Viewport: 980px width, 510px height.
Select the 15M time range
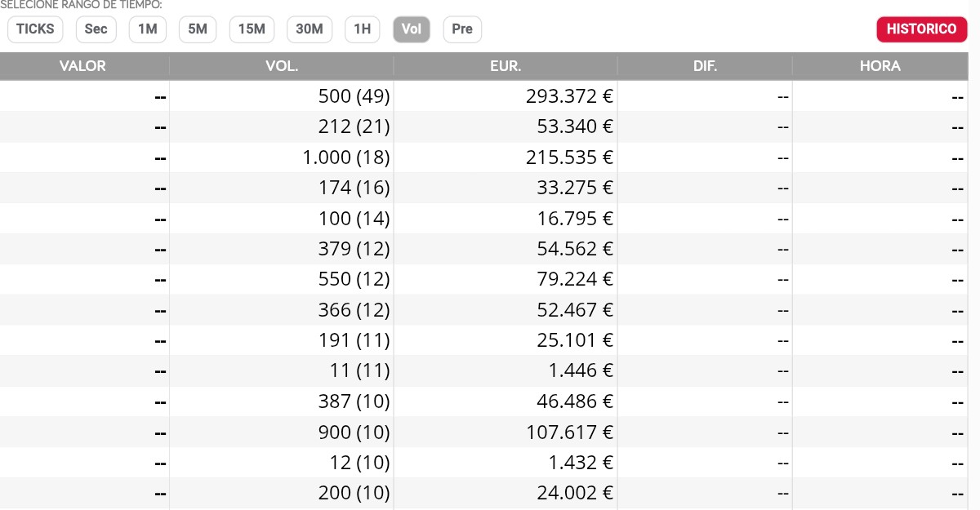(252, 29)
